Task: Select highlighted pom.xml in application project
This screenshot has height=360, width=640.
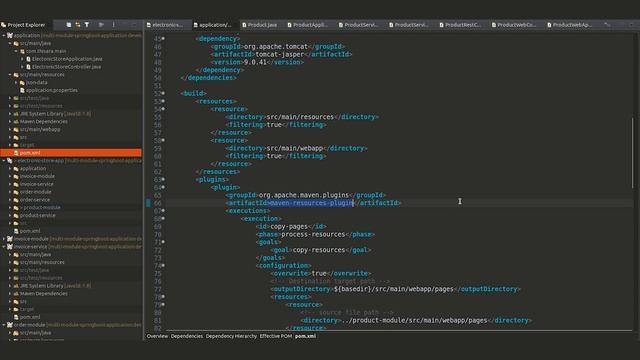Action: click(x=71, y=153)
